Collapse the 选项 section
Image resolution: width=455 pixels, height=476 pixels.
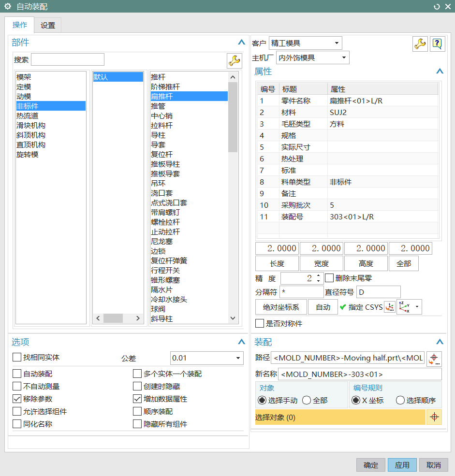tap(241, 342)
